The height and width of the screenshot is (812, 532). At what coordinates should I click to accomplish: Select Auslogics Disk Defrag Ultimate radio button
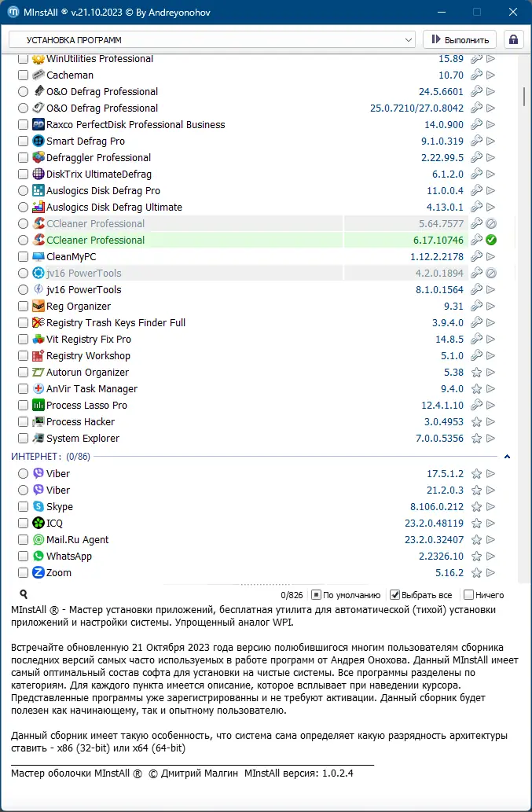pyautogui.click(x=23, y=208)
